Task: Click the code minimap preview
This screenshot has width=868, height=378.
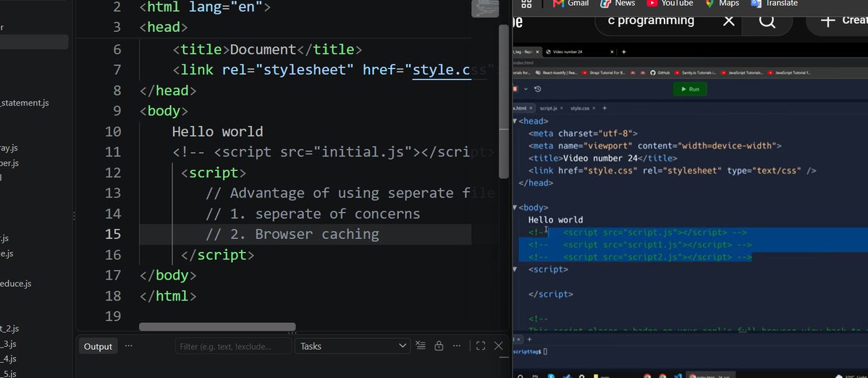Action: tap(485, 9)
